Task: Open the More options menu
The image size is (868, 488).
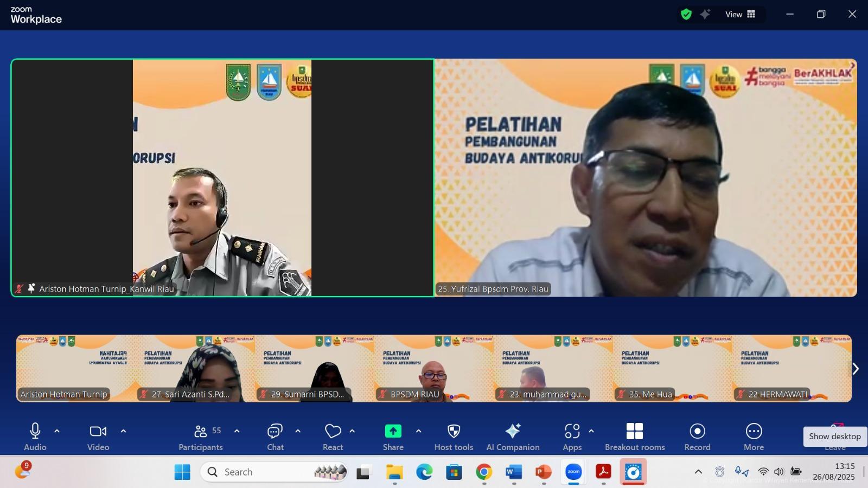Action: pyautogui.click(x=754, y=431)
